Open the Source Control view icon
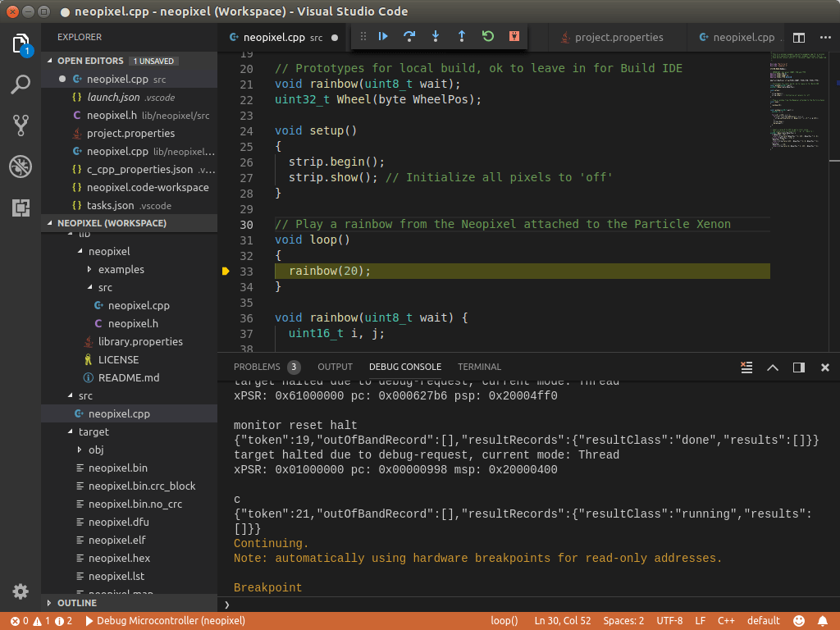Image resolution: width=840 pixels, height=630 pixels. tap(21, 126)
